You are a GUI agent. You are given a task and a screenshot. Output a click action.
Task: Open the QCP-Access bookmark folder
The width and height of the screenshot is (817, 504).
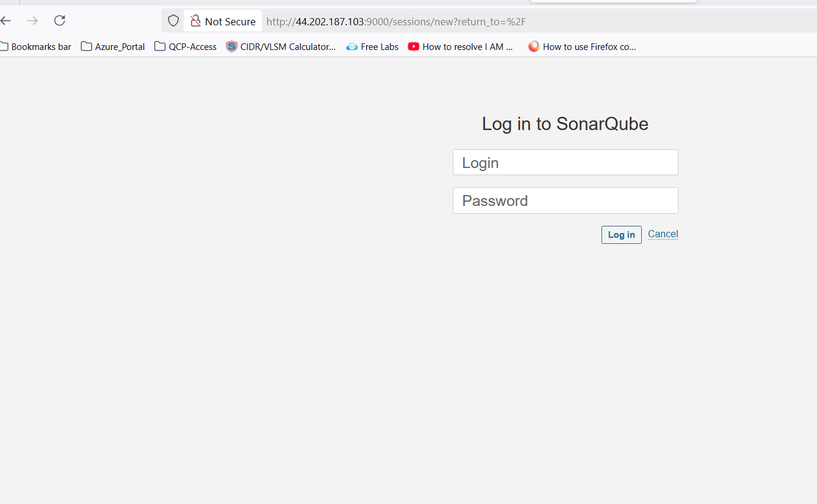[185, 46]
